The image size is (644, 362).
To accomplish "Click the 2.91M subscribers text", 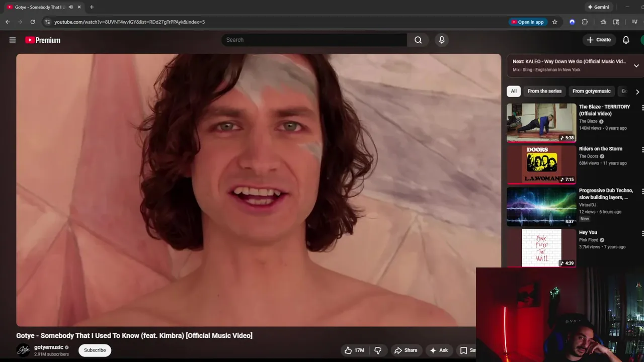I will 51,354.
